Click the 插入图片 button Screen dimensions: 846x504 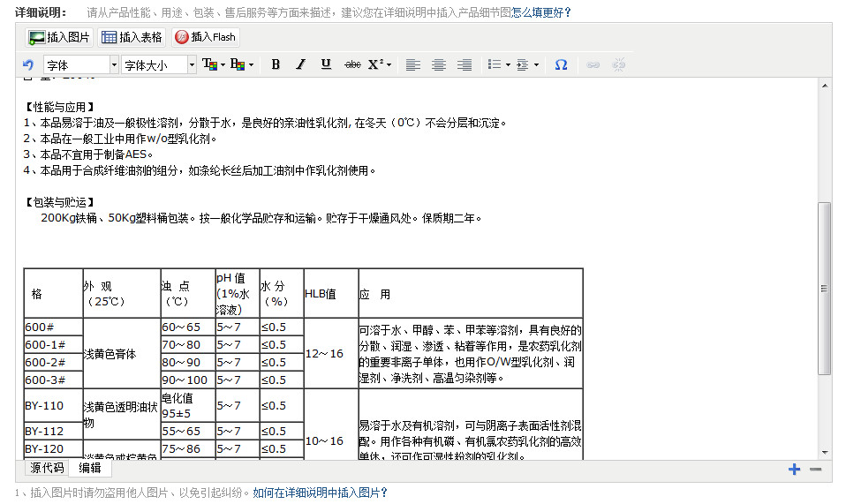(59, 37)
